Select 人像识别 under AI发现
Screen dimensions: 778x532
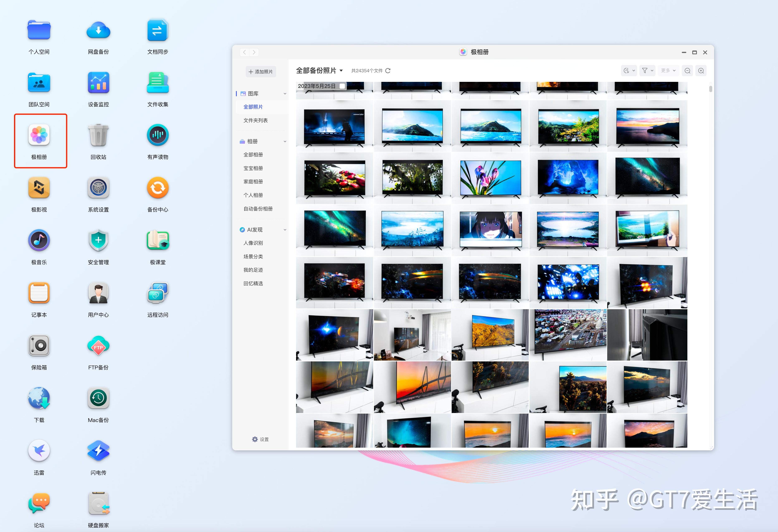253,243
